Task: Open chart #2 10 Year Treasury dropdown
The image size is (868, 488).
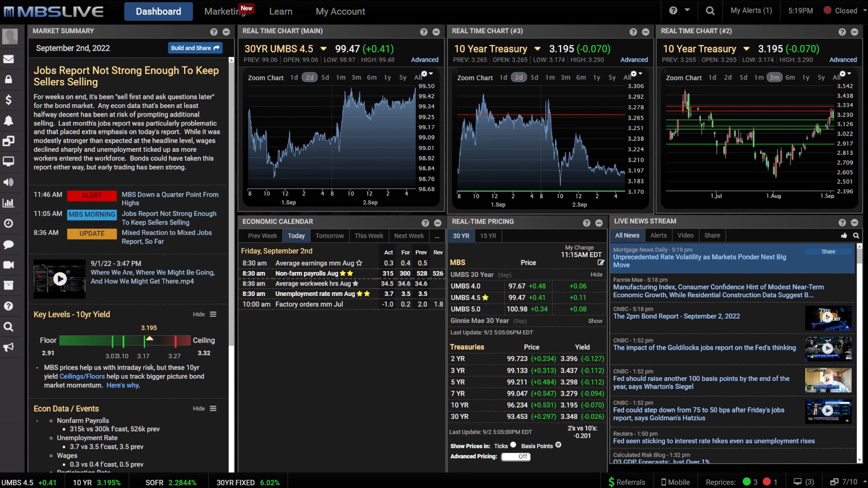Action: pos(746,49)
